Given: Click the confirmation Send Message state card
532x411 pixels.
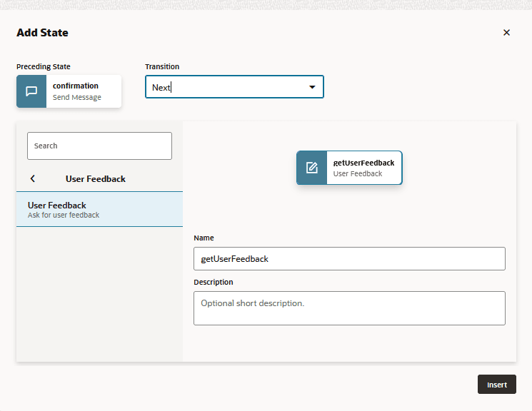Looking at the screenshot, I should click(x=69, y=91).
